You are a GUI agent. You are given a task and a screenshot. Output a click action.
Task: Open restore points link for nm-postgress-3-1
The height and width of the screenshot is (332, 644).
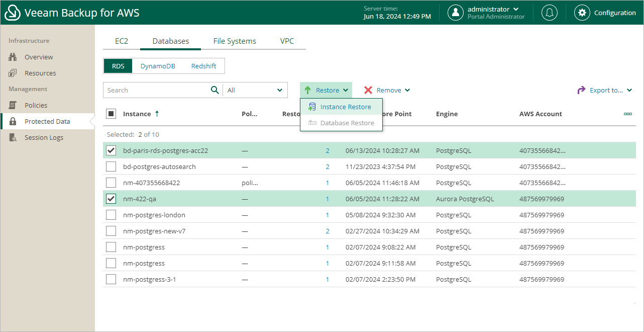(328, 279)
